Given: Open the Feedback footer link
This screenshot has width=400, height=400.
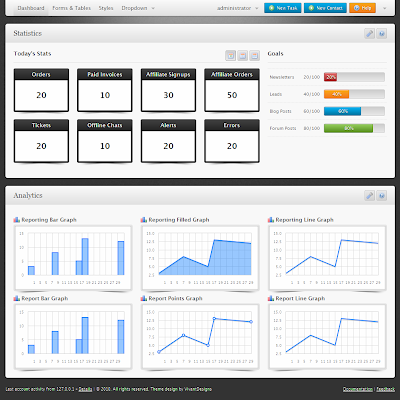Looking at the screenshot, I should click(385, 389).
